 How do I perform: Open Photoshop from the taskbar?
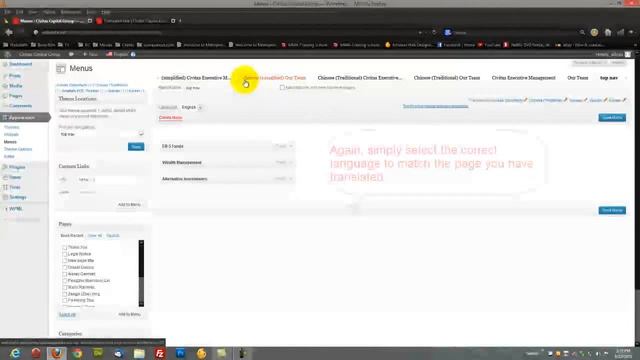click(180, 353)
